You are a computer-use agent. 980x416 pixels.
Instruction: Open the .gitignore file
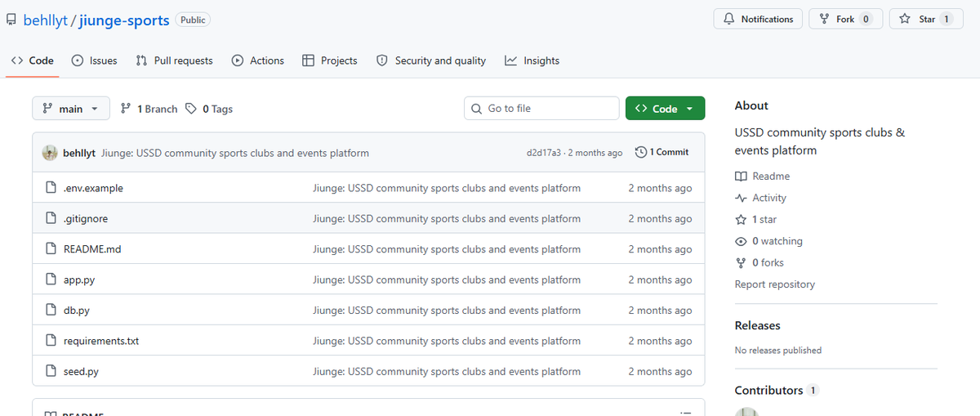tap(86, 219)
